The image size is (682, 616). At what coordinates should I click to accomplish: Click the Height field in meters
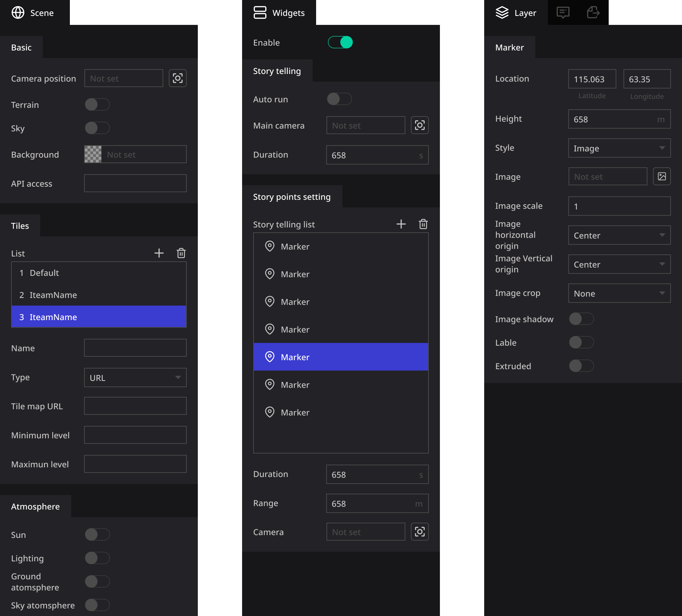tap(620, 119)
